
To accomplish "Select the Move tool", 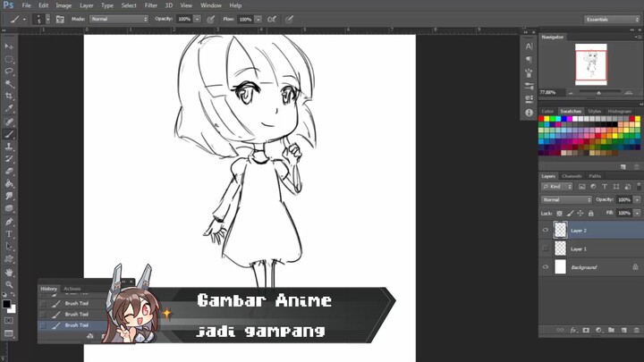I will click(9, 46).
